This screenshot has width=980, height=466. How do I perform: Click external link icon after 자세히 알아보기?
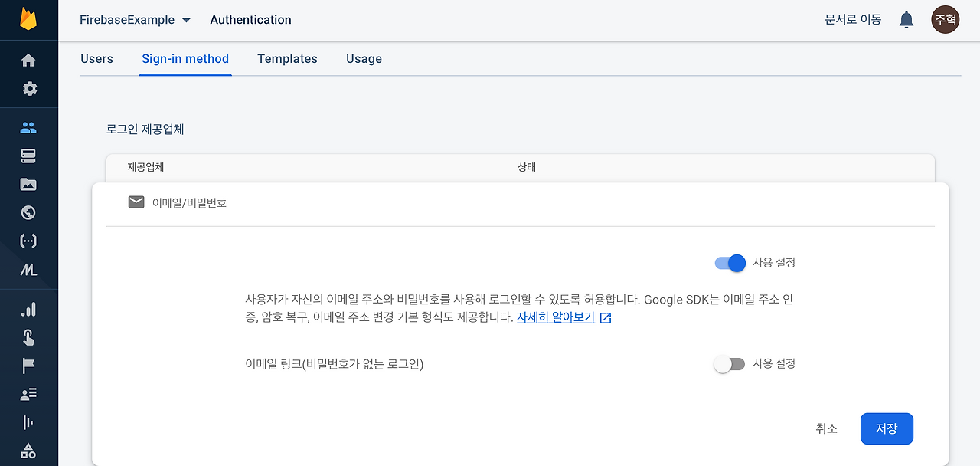(606, 318)
